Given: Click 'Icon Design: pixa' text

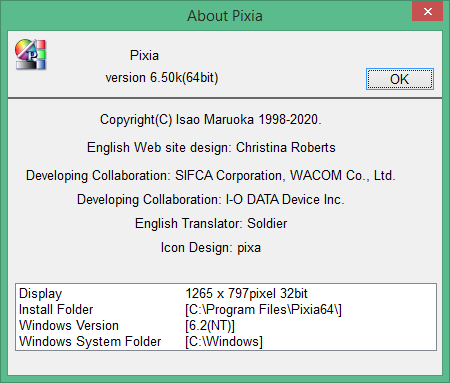Looking at the screenshot, I should (211, 248).
